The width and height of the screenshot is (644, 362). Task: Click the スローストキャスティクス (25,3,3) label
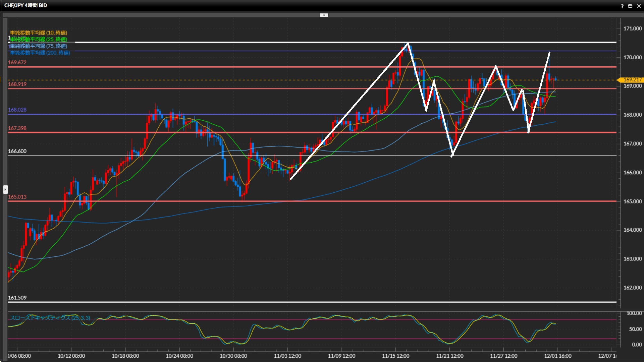coord(50,317)
